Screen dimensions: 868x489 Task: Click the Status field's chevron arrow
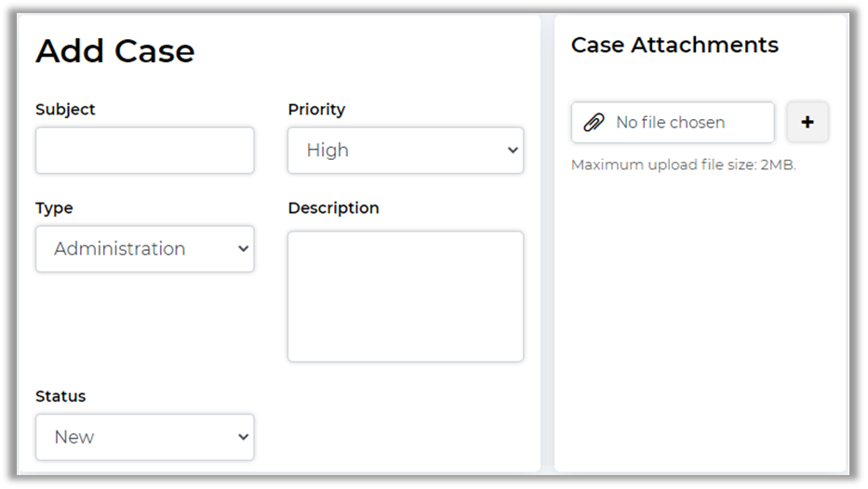[243, 437]
